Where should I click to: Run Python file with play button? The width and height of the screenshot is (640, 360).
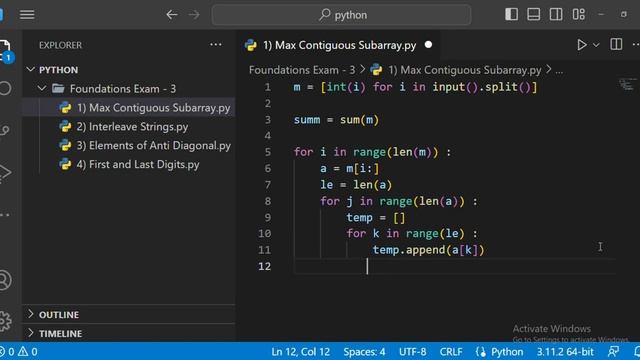[582, 44]
